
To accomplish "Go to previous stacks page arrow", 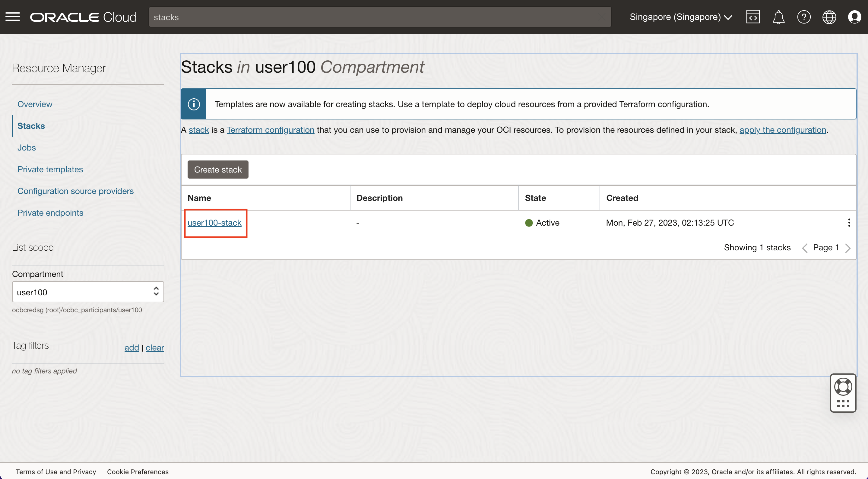I will coord(805,248).
